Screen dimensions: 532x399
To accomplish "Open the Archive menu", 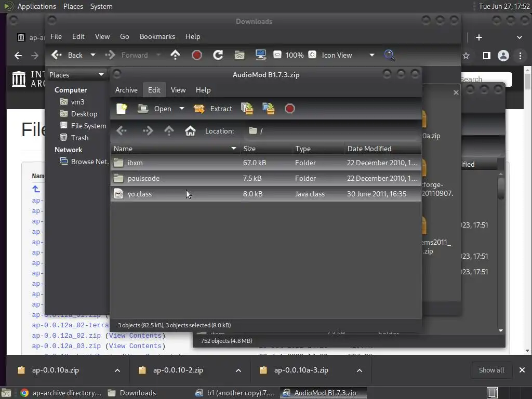I will (126, 90).
